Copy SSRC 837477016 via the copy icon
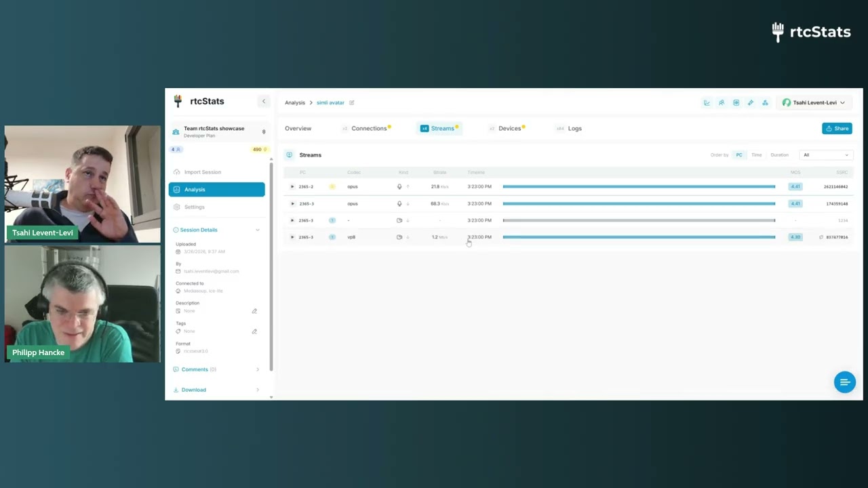 [x=821, y=237]
